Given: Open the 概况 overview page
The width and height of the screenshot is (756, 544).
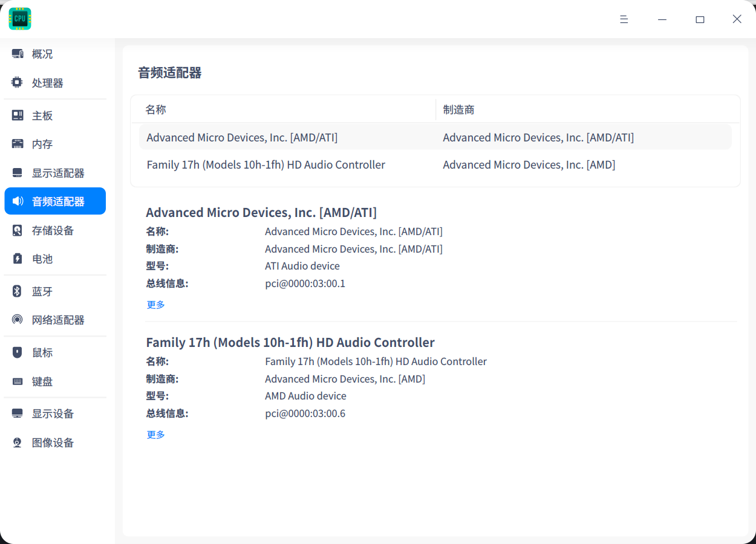Looking at the screenshot, I should pyautogui.click(x=55, y=54).
